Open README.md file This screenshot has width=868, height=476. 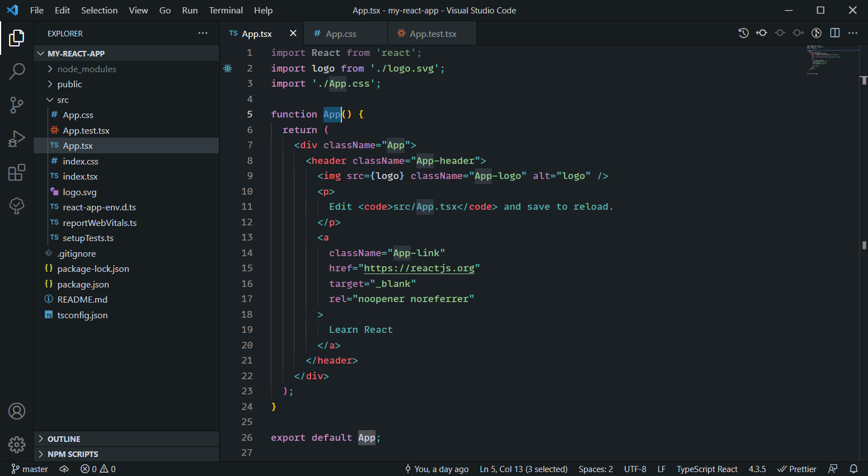[x=126, y=300]
